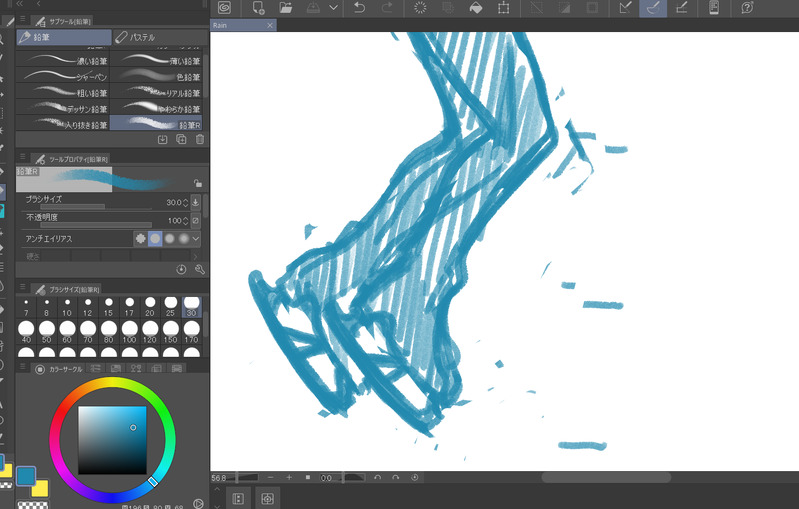Screen dimensions: 799x509
Task: Import sub tool material icon
Action: pos(163,139)
